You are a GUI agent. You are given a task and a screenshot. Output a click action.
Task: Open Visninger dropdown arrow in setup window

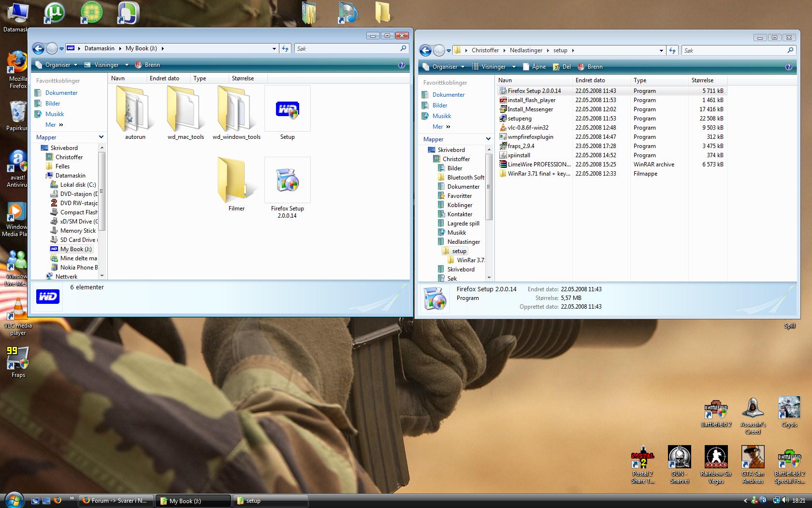pos(514,67)
